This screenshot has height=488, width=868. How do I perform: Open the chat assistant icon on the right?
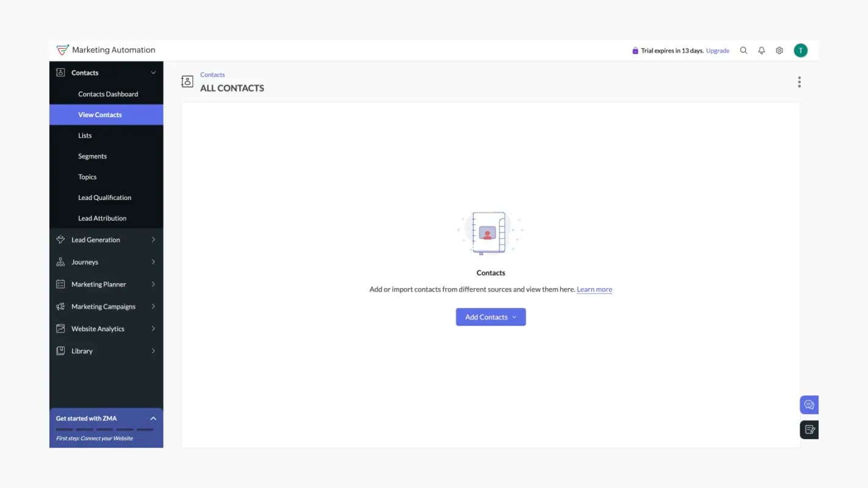(809, 404)
